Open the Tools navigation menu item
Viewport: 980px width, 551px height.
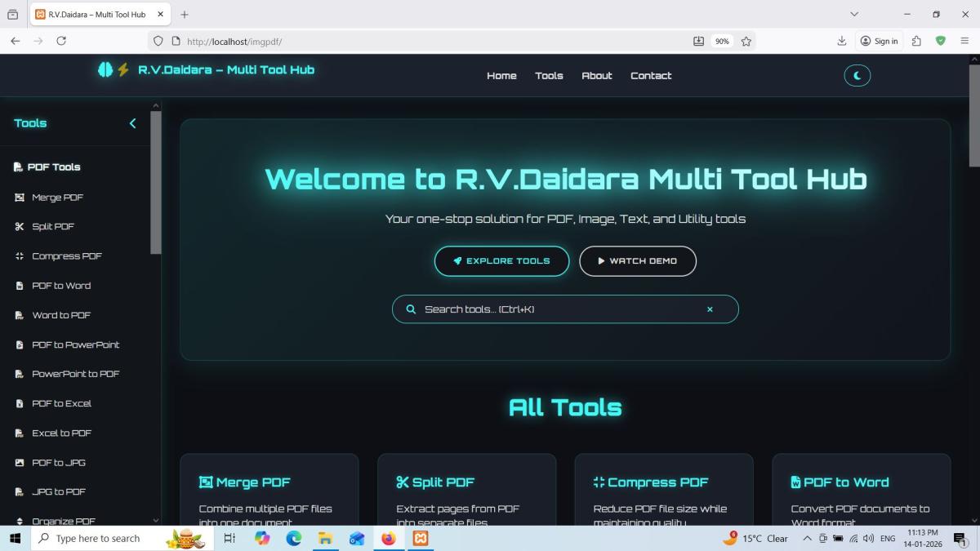click(549, 76)
